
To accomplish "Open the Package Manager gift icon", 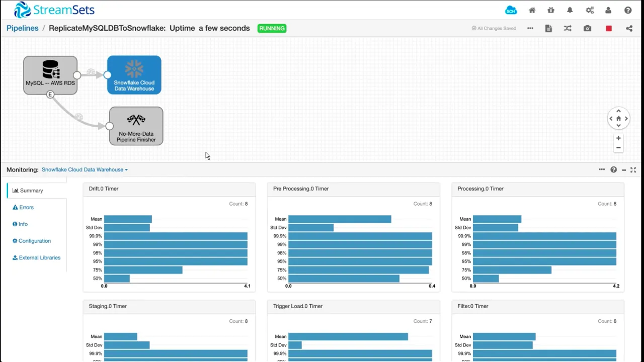I will (x=551, y=10).
